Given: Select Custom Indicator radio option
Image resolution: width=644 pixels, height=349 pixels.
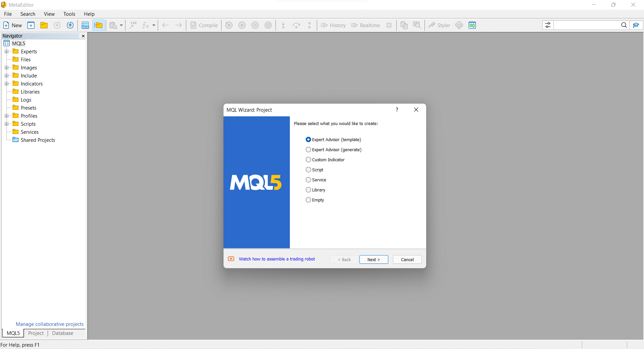Looking at the screenshot, I should (x=325, y=160).
